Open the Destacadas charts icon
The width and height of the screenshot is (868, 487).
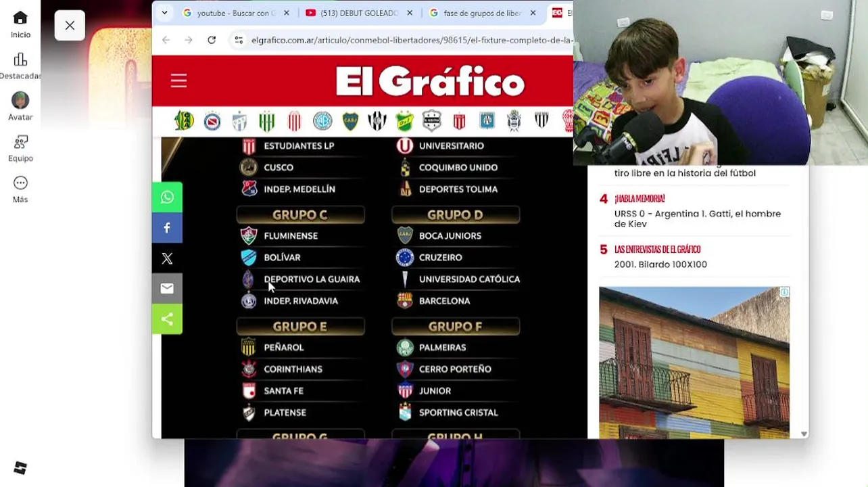20,60
